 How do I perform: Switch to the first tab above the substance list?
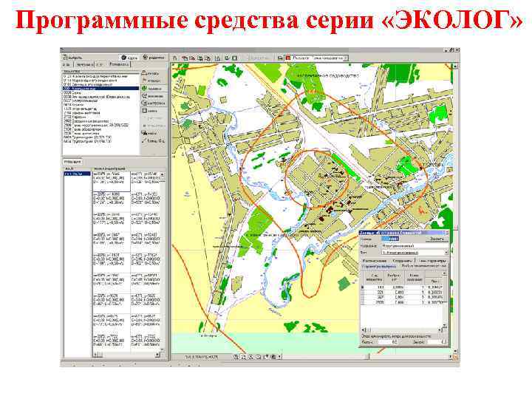[x=67, y=64]
